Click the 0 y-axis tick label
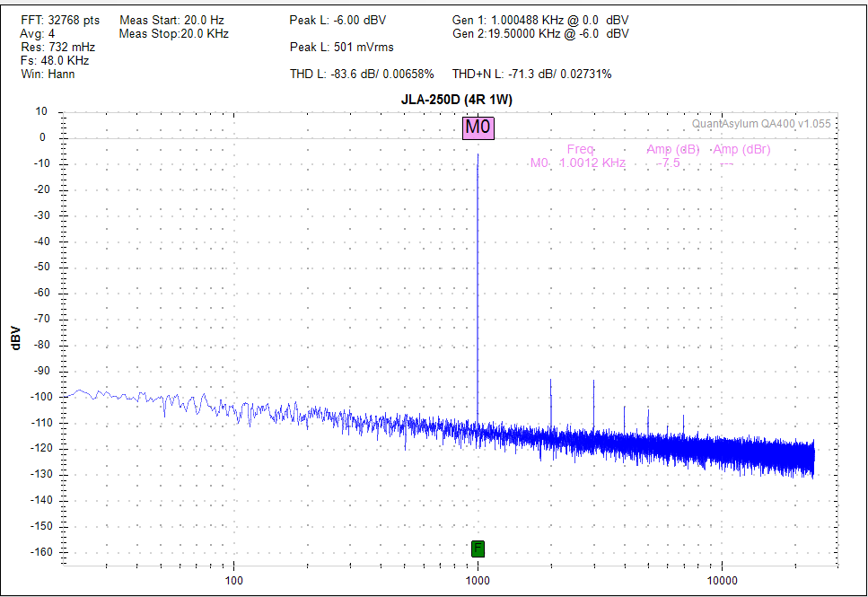Screen dimensions: 868x597 coord(42,137)
